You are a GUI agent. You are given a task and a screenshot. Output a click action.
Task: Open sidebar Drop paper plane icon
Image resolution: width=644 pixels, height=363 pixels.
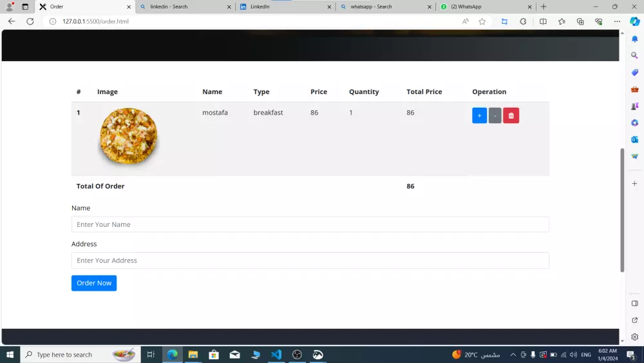[x=634, y=156]
